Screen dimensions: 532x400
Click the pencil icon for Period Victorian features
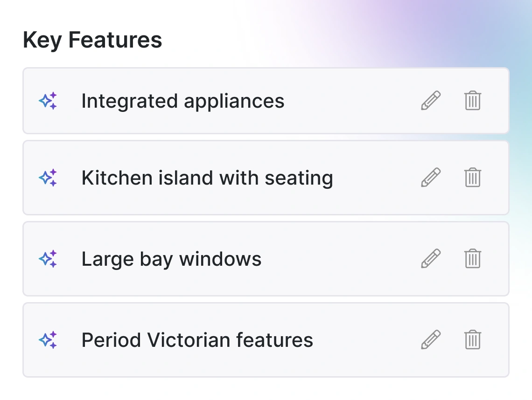[431, 339]
